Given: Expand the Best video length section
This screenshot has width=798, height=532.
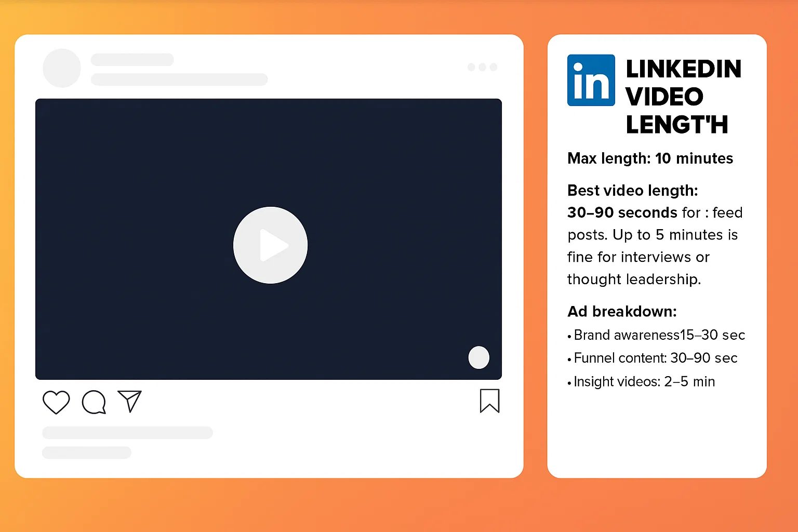Looking at the screenshot, I should coord(632,191).
